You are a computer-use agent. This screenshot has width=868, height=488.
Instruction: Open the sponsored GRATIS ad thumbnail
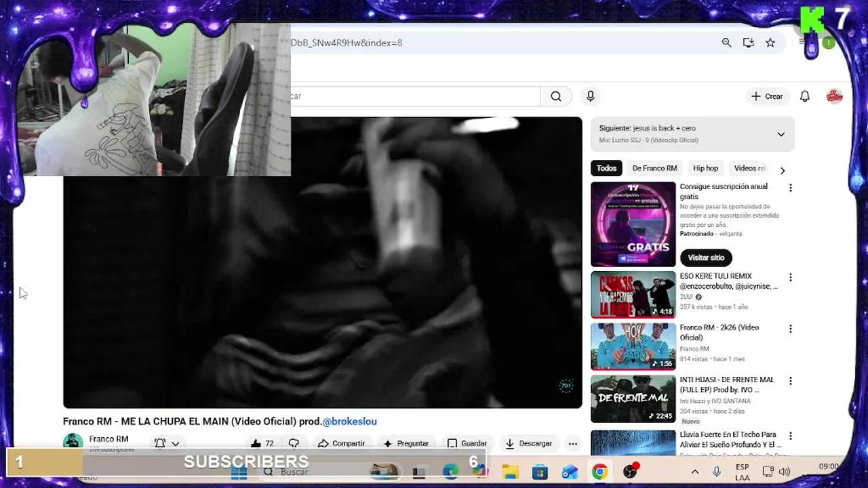633,224
